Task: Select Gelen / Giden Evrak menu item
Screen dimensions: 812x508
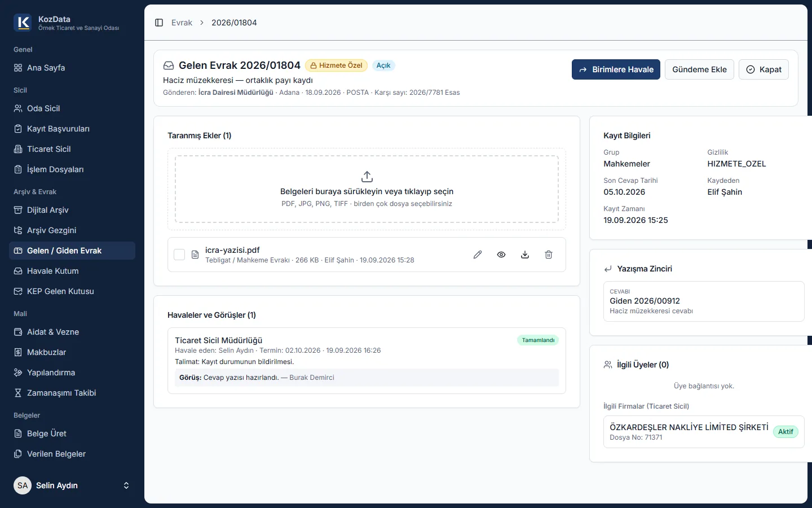Action: [72, 251]
